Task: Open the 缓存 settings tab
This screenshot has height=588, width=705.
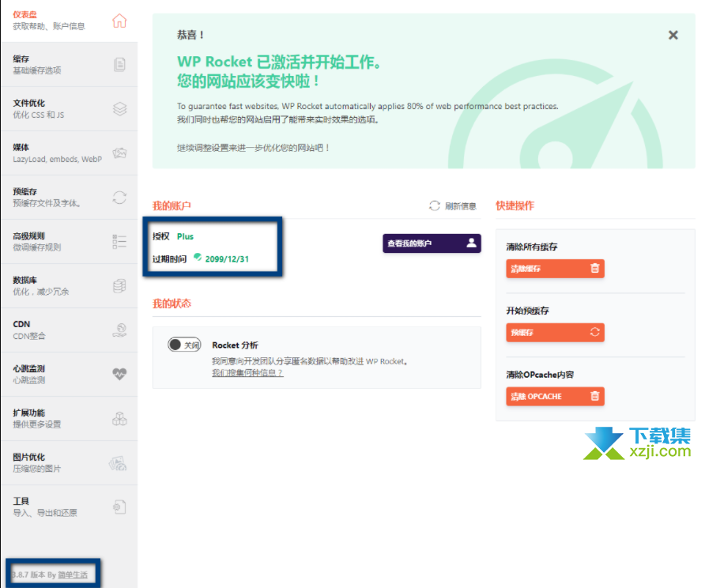Action: coord(70,65)
